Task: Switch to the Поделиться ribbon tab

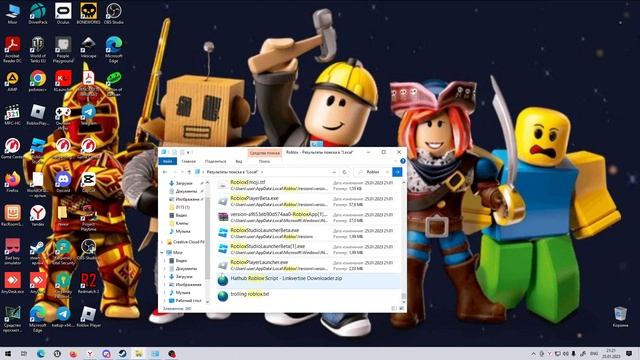Action: [x=216, y=162]
